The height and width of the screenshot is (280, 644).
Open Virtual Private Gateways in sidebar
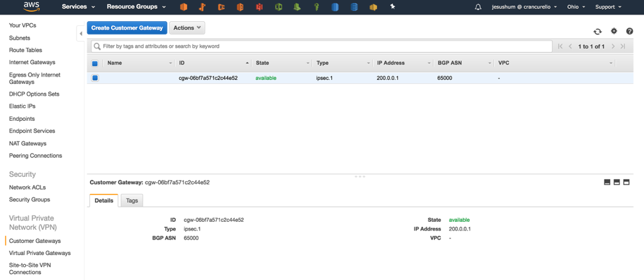40,254
